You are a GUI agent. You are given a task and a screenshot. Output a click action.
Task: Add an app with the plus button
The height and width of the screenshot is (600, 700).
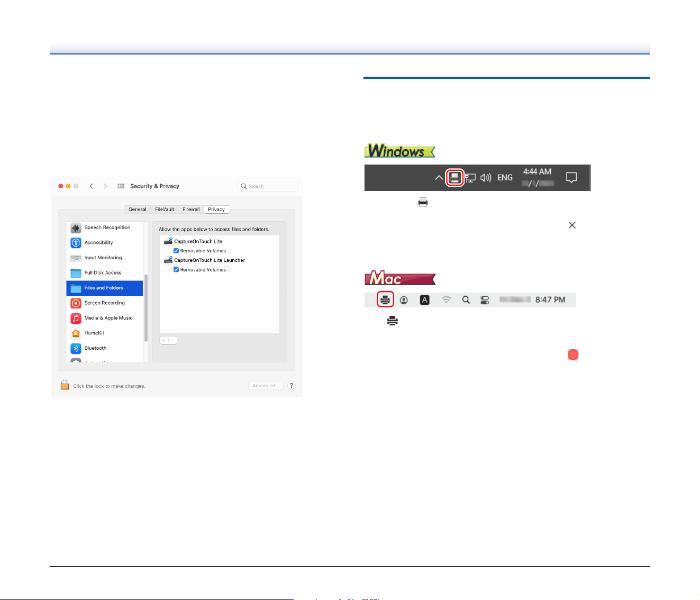pyautogui.click(x=164, y=340)
